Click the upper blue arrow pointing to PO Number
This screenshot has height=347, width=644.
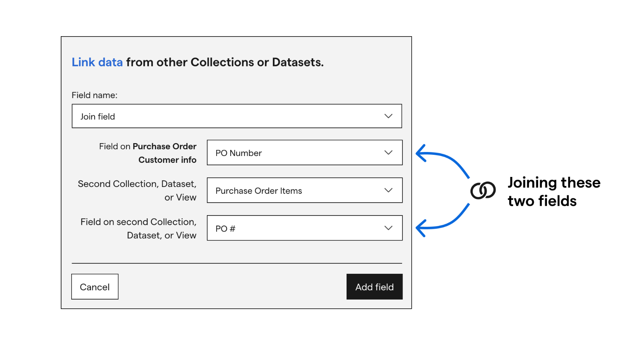coord(442,161)
